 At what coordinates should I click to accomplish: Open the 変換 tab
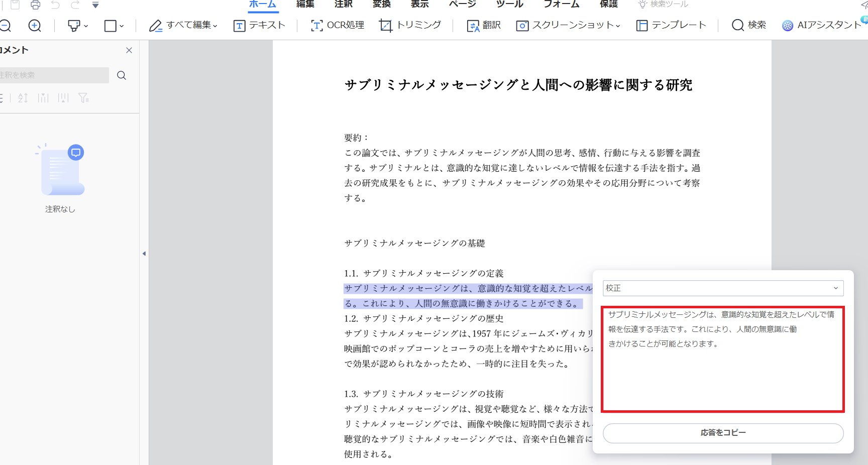(382, 5)
